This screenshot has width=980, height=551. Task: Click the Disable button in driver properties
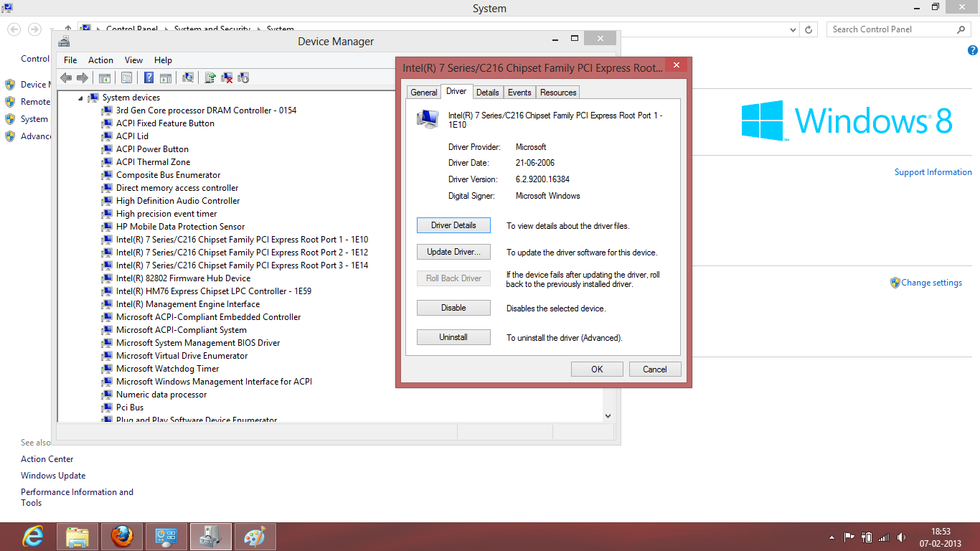click(x=453, y=308)
